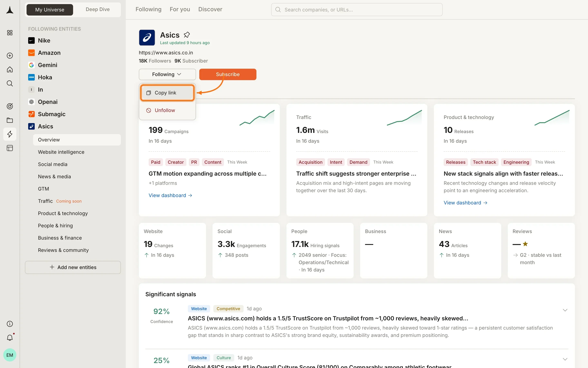Open the Discover tab
Image resolution: width=588 pixels, height=368 pixels.
click(x=210, y=9)
